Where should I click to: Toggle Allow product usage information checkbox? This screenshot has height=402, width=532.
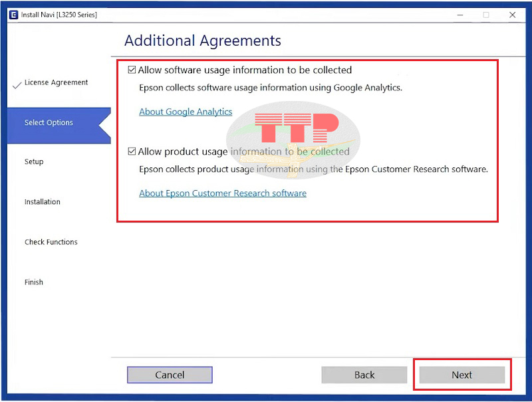[x=132, y=151]
